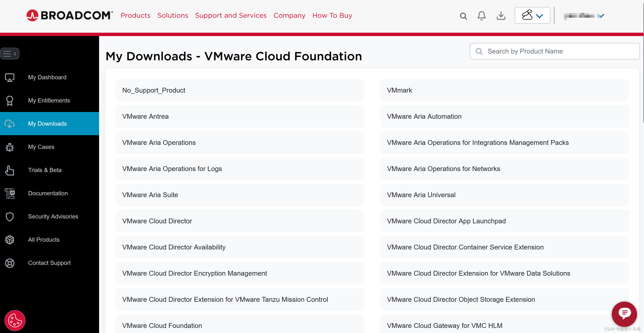Open cookie preferences icon
The height and width of the screenshot is (333, 644).
pyautogui.click(x=15, y=321)
